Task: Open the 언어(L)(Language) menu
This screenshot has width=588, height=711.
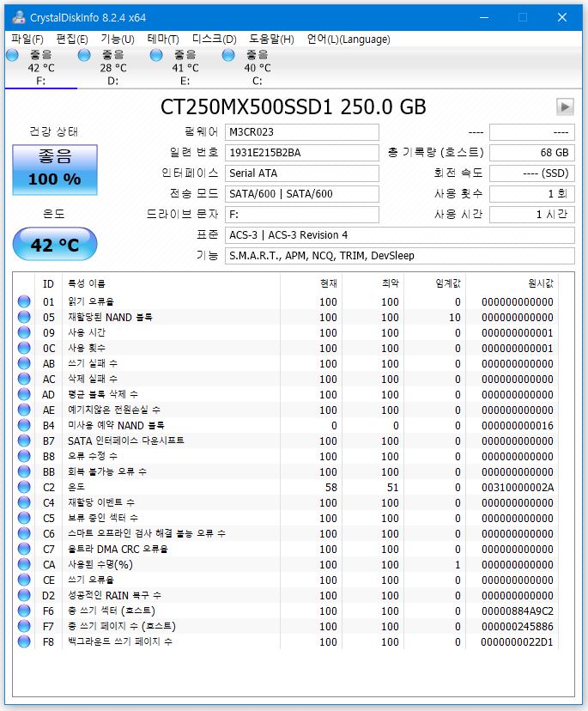Action: click(x=349, y=39)
